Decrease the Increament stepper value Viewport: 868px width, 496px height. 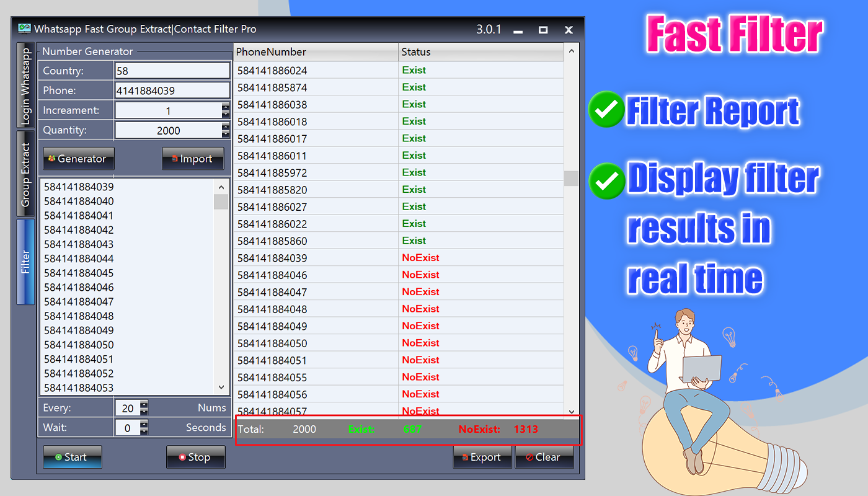click(226, 114)
